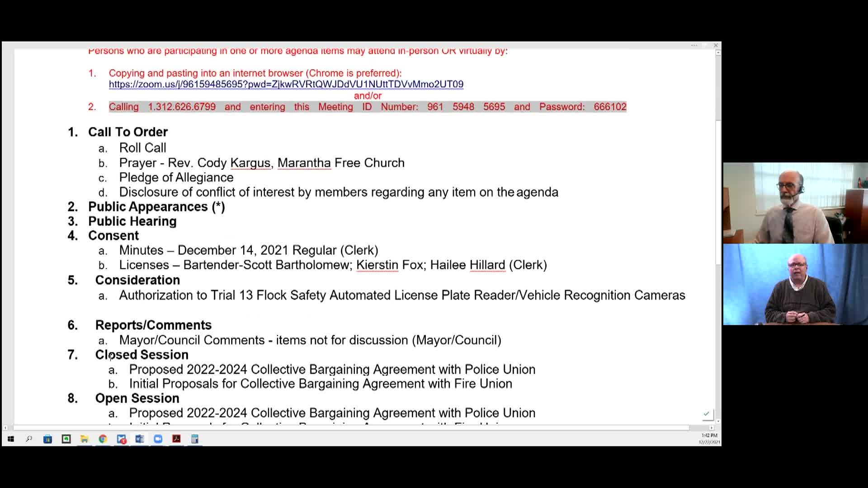Click the proofing checkmark icon at bottom right
Viewport: 868px width, 488px height.
[707, 413]
